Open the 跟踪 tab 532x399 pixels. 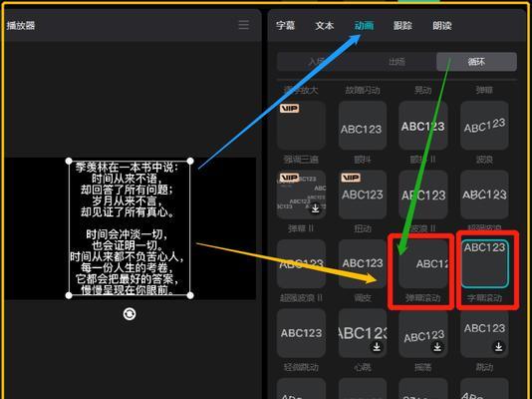coord(402,26)
